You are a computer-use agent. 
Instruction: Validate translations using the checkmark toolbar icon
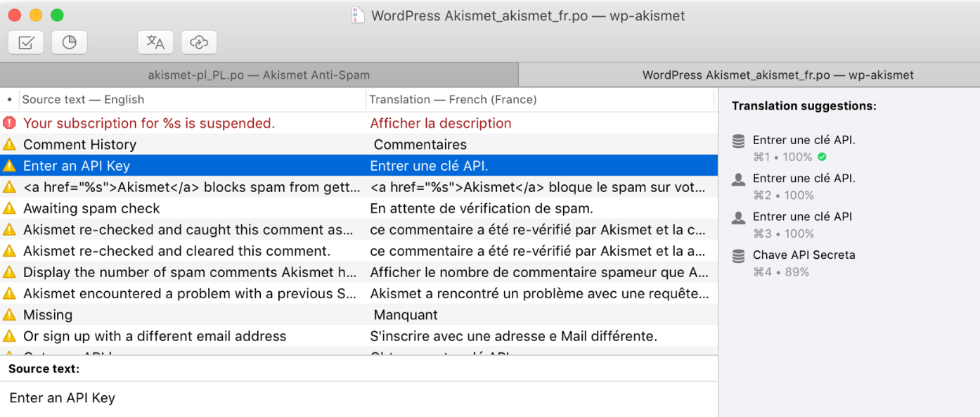pyautogui.click(x=25, y=42)
